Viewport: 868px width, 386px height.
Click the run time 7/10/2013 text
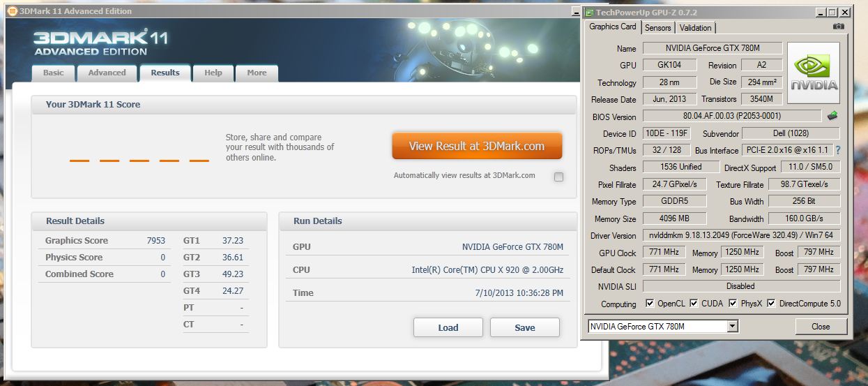coord(519,293)
